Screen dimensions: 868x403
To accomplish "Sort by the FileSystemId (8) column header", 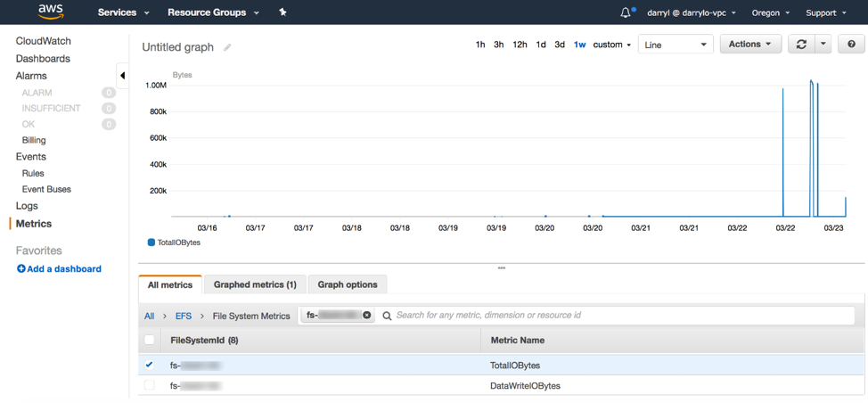I will [204, 341].
